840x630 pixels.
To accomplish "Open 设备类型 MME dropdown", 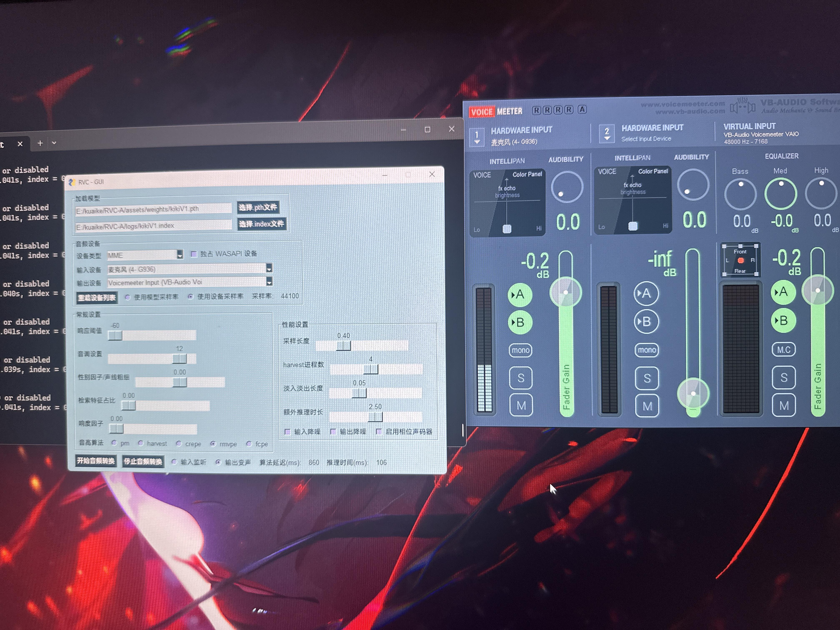I will pyautogui.click(x=180, y=255).
